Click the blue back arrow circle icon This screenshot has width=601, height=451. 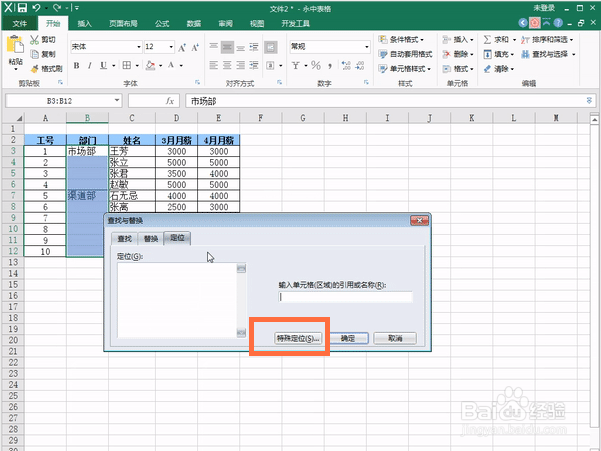(523, 23)
